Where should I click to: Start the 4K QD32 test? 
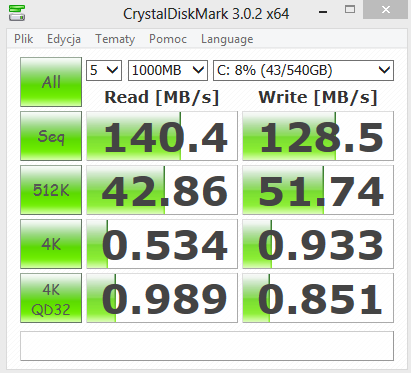[x=51, y=298]
